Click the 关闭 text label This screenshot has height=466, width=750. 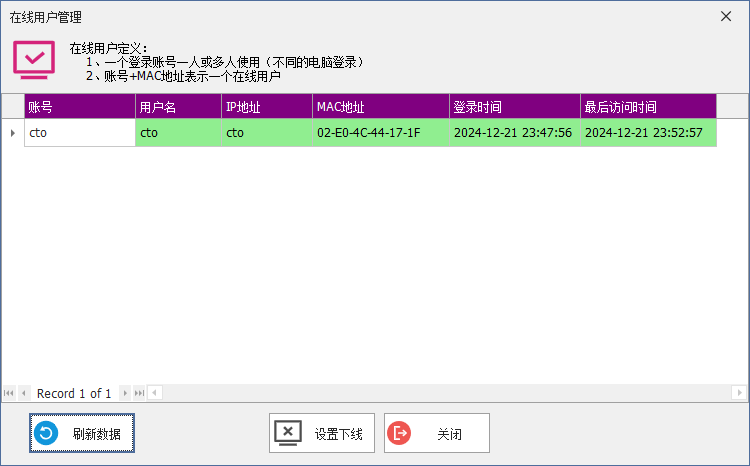click(450, 434)
